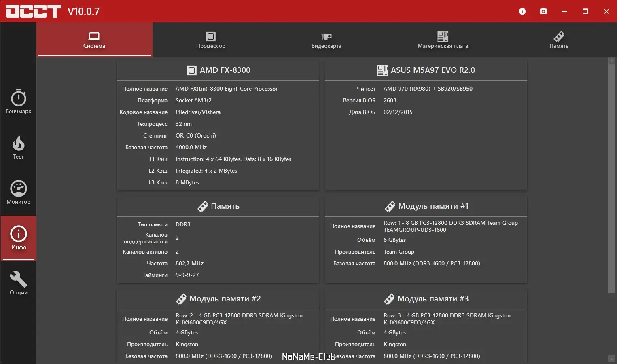Click Kingston manufacturer value in module #3
Screen dimensions: 617x364
point(395,345)
